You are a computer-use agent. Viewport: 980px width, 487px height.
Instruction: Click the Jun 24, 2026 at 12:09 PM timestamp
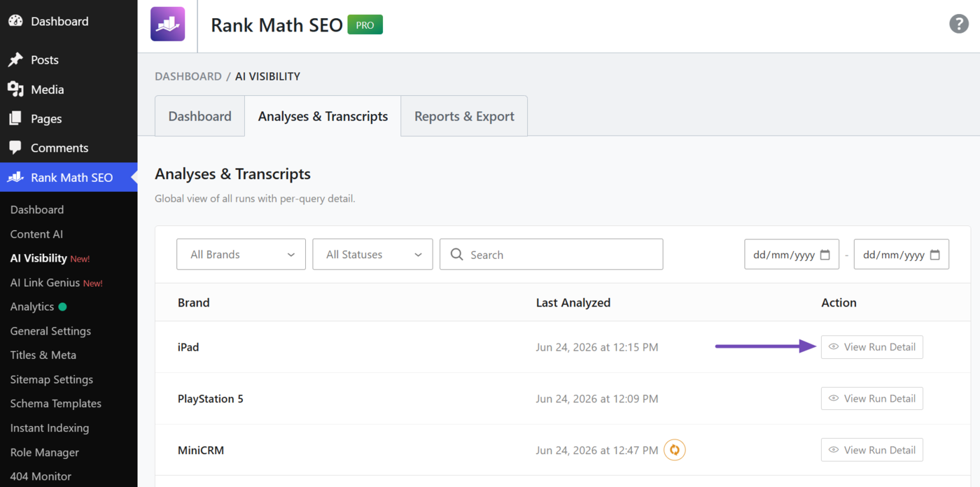[597, 399]
